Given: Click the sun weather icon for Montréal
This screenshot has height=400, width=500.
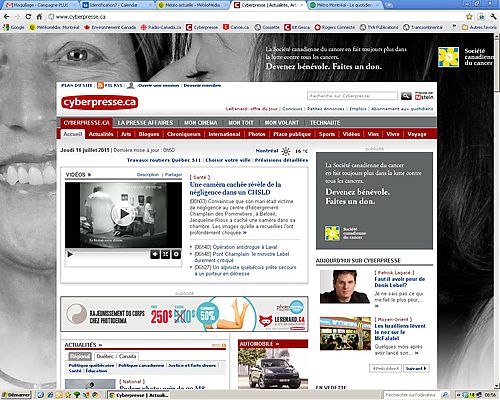Looking at the screenshot, I should (286, 151).
